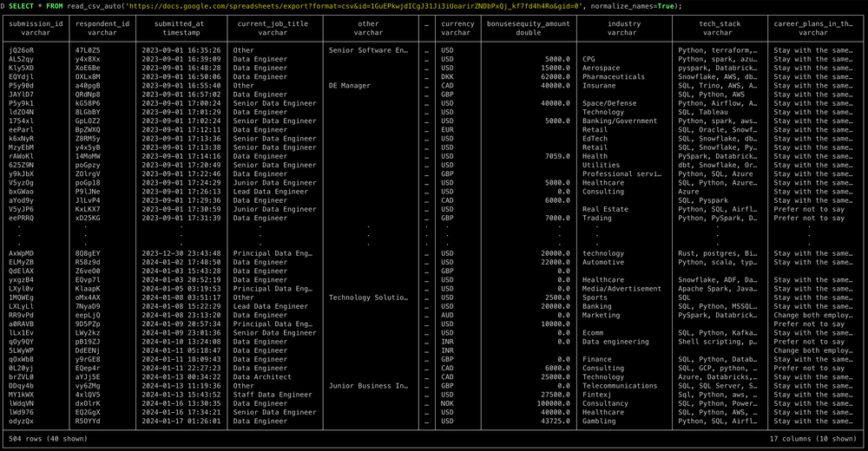Click the 'SQL, Trino, AWS, A…' tech stack cell

point(718,86)
